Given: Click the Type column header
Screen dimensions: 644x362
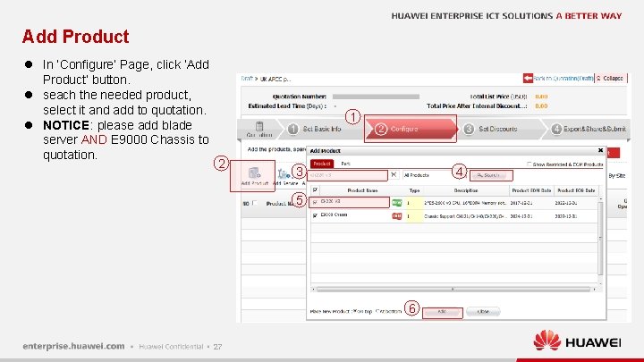Looking at the screenshot, I should tap(414, 190).
